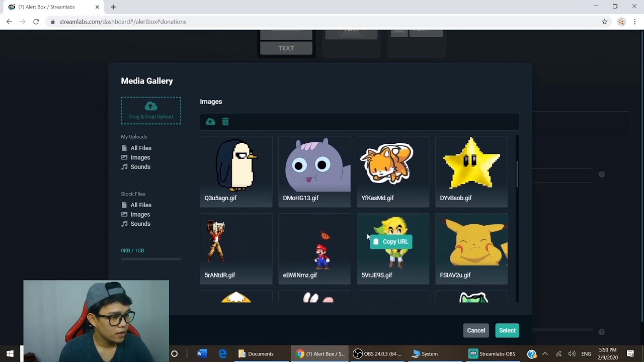Click the Select button
The height and width of the screenshot is (362, 644).
click(x=507, y=330)
